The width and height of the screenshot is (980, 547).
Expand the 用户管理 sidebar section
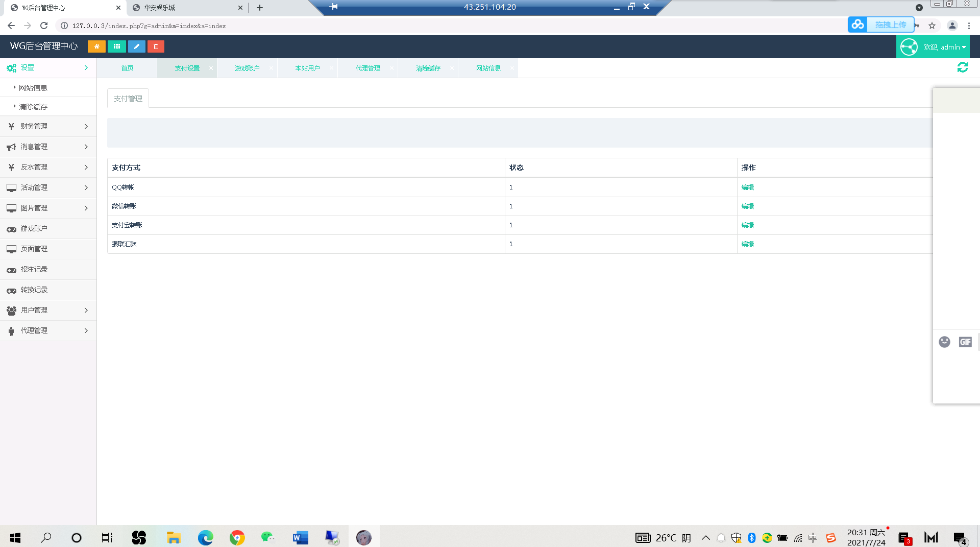[x=48, y=310]
